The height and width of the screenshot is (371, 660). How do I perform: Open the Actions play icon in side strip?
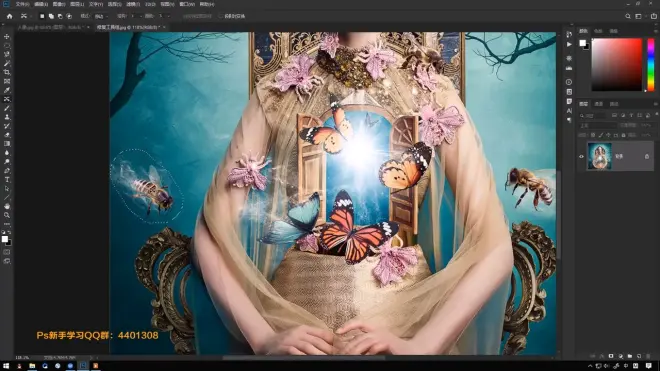(x=569, y=44)
